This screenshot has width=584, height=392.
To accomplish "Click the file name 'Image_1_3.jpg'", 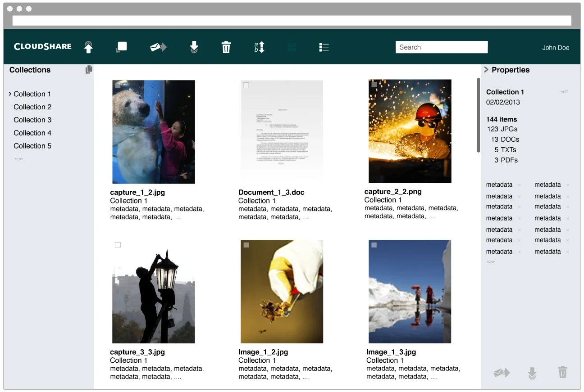I will pos(391,352).
